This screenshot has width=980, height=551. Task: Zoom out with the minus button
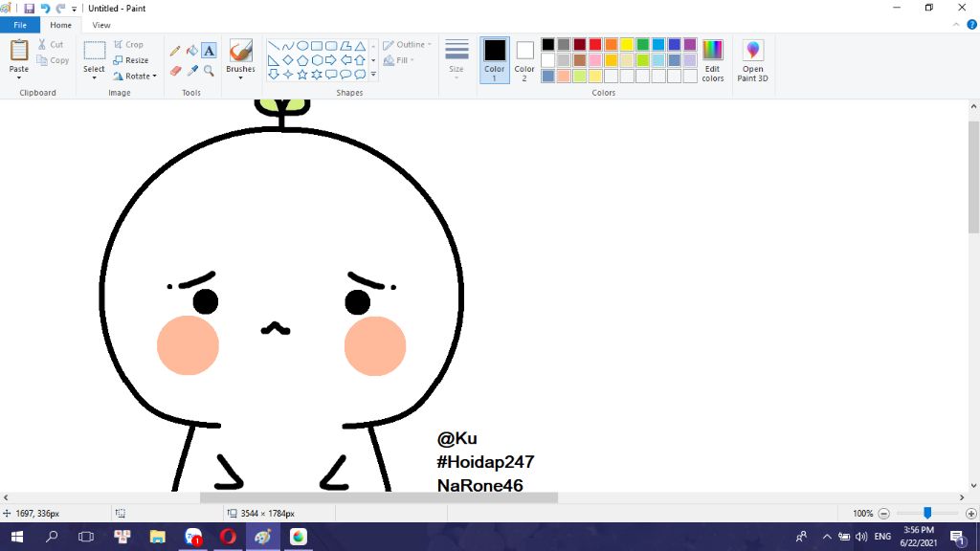883,514
